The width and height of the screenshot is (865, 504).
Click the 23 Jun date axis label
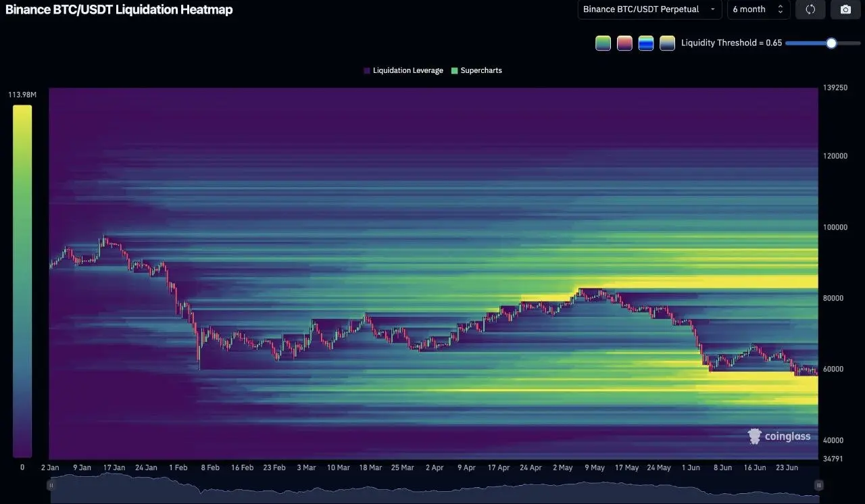pyautogui.click(x=787, y=468)
